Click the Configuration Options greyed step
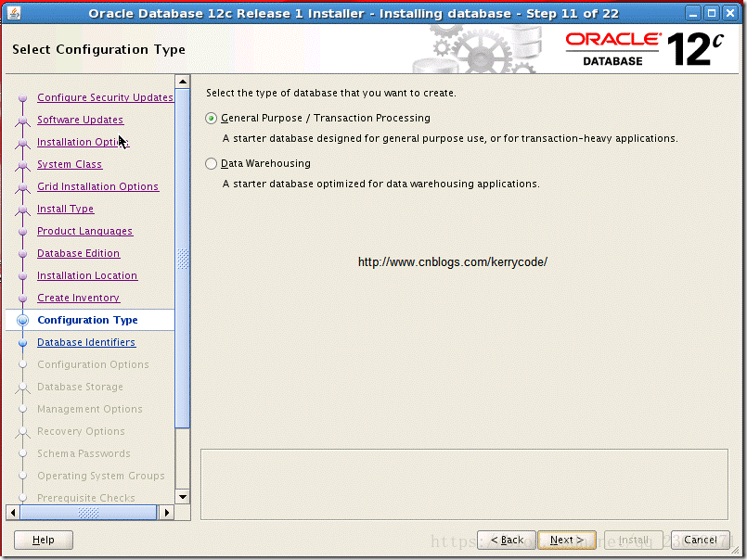 [x=93, y=364]
